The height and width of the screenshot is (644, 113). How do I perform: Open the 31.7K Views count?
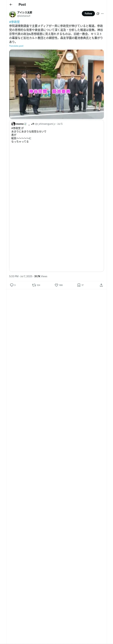click(41, 276)
